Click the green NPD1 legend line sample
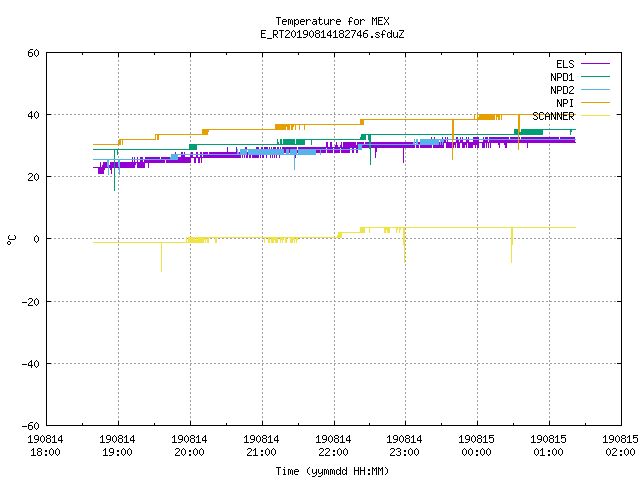Screen dimensions: 640x480 (595, 76)
